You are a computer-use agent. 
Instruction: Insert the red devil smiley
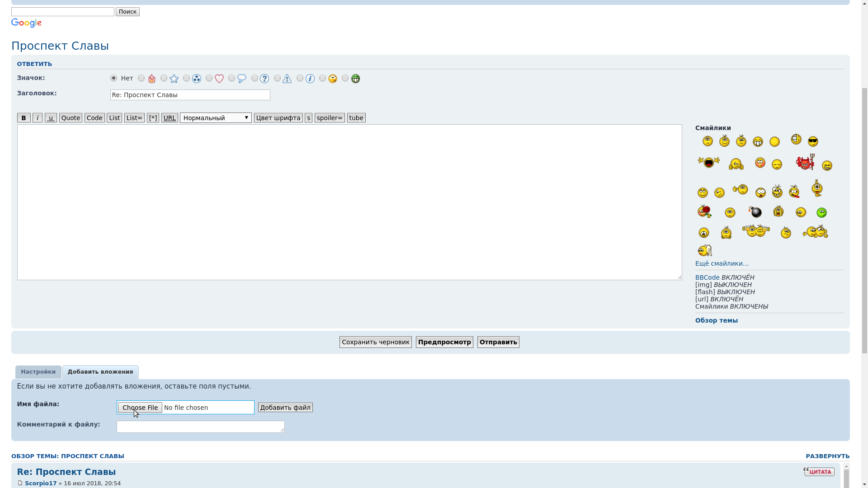(x=805, y=162)
